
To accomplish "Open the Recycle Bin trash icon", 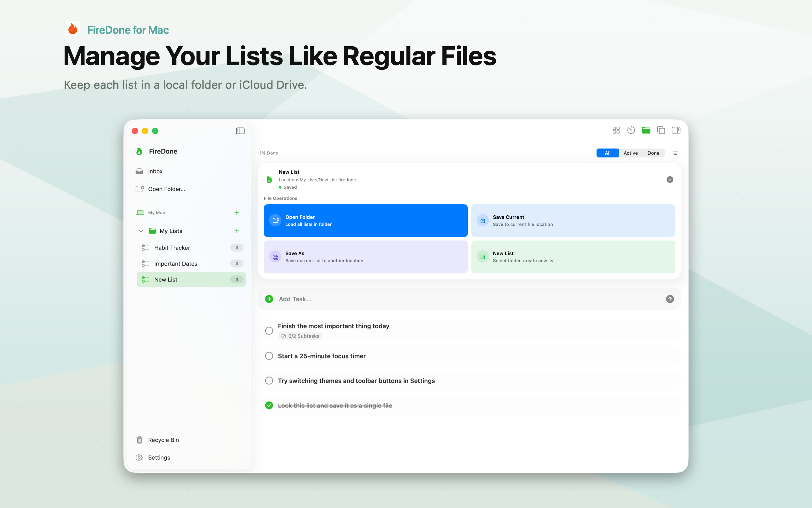I will click(139, 440).
